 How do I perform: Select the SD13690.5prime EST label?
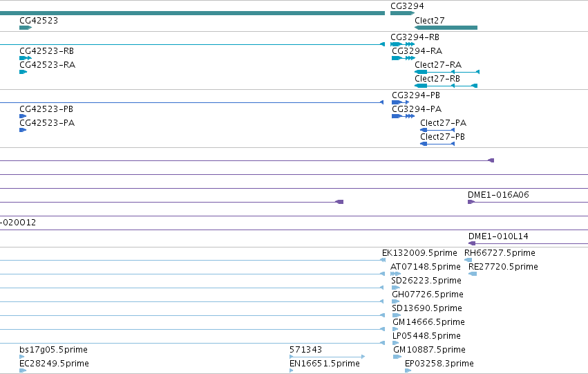click(x=427, y=308)
